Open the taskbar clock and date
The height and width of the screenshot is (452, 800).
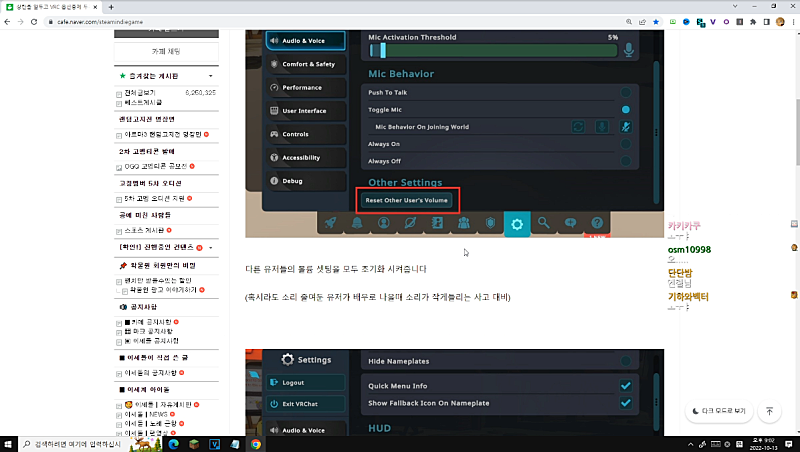coord(764,444)
